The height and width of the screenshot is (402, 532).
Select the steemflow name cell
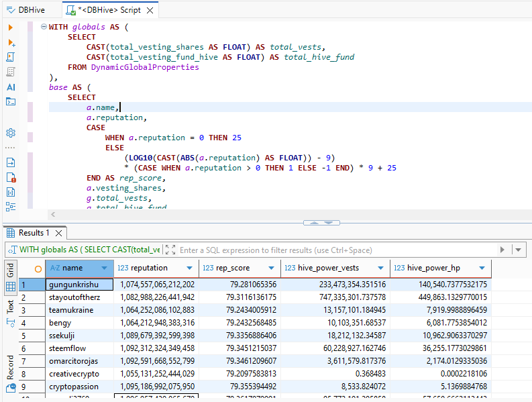coord(79,348)
